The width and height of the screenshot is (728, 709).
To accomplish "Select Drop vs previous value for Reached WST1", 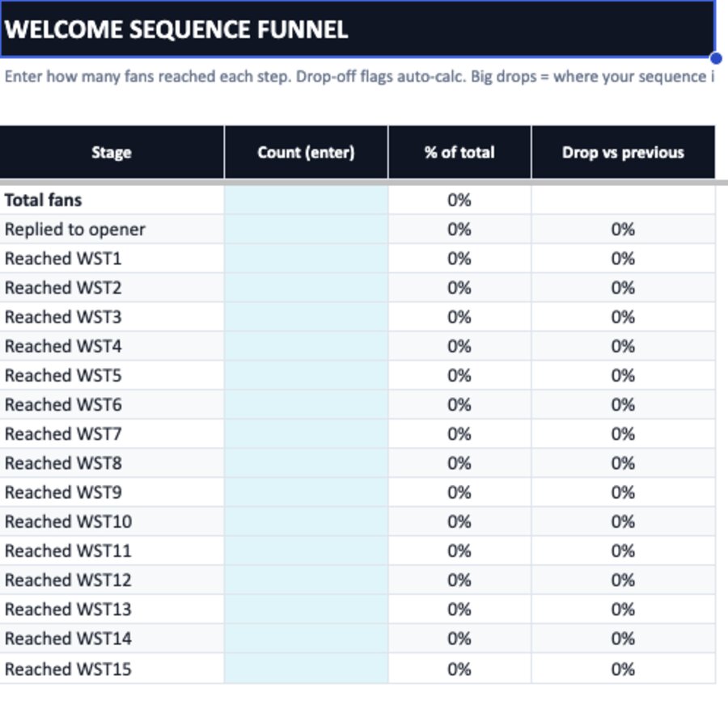I will coord(623,259).
